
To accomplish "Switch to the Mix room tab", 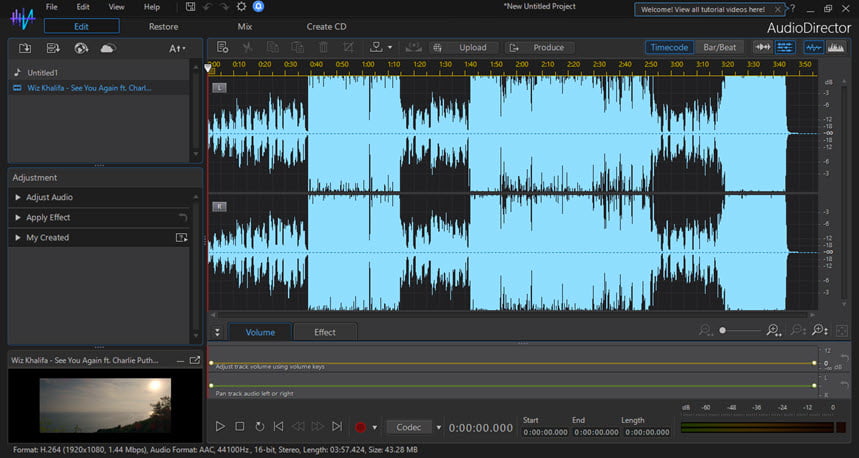I will click(x=245, y=26).
